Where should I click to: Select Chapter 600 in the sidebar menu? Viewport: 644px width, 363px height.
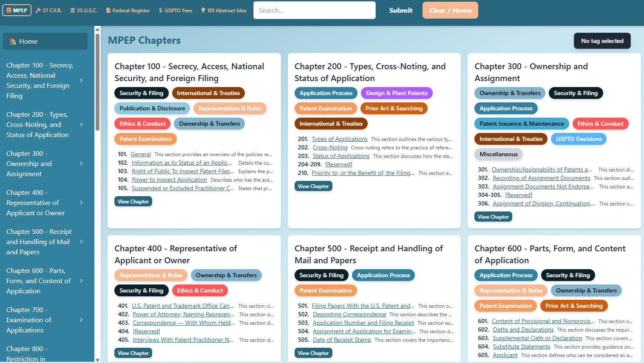click(38, 281)
